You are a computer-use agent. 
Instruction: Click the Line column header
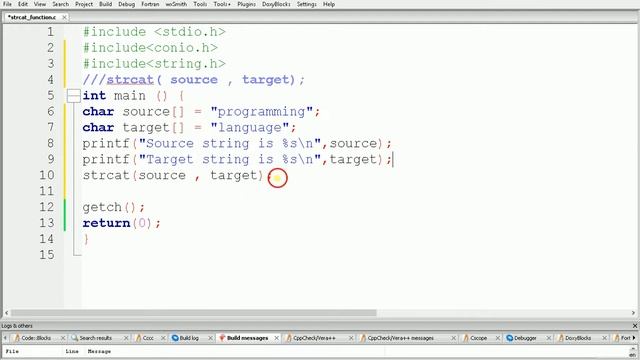[72, 351]
